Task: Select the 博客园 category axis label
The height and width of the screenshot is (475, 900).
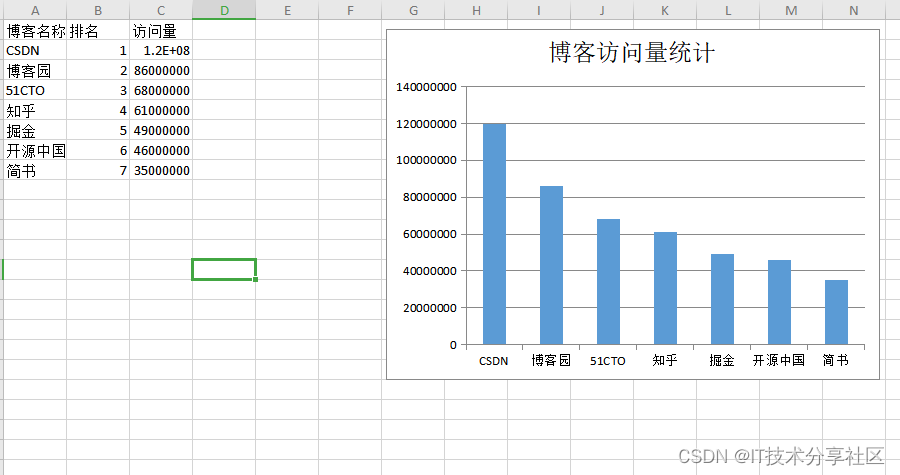Action: click(551, 360)
